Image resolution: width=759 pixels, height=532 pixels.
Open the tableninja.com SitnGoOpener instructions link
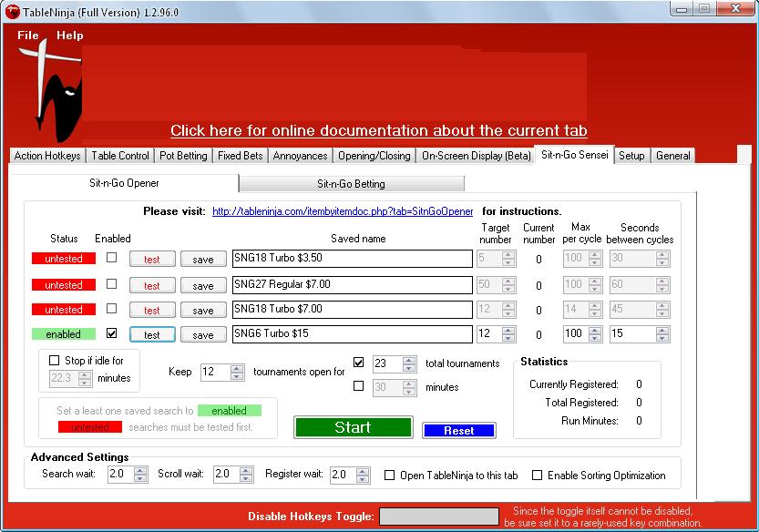pos(343,211)
